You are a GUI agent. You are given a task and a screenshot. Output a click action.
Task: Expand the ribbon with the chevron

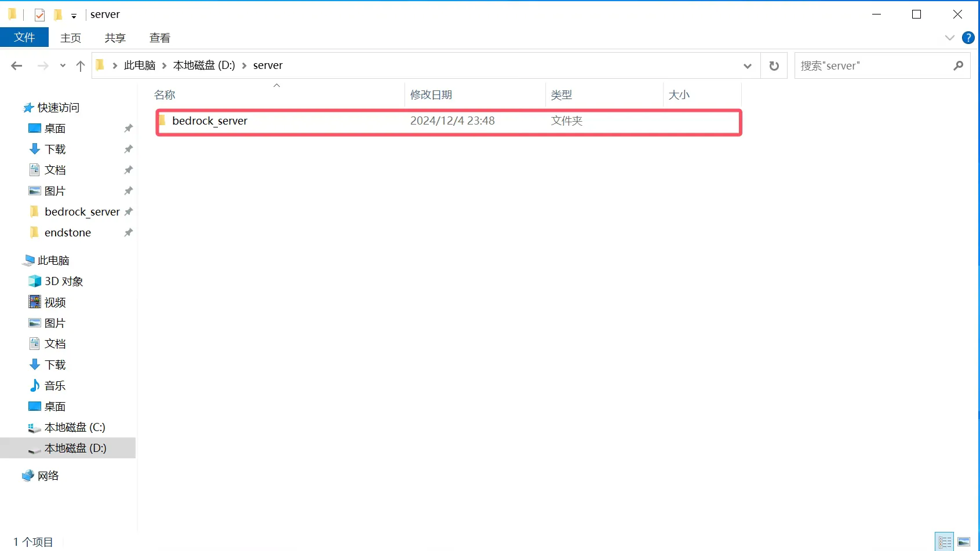pos(949,38)
